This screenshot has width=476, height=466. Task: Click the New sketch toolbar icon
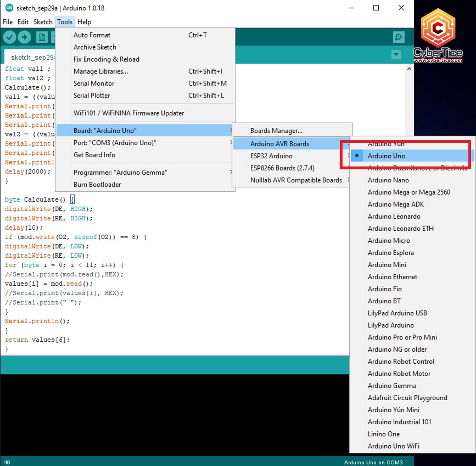point(42,37)
